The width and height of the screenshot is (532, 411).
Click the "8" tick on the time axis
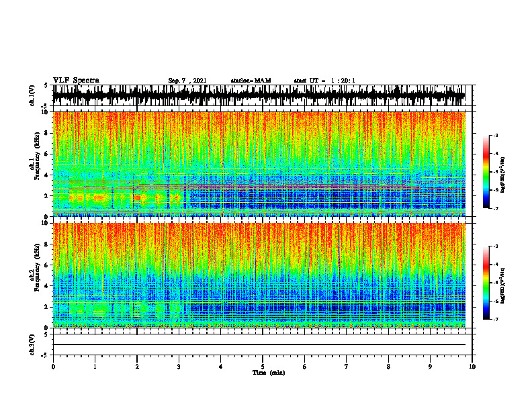388,367
